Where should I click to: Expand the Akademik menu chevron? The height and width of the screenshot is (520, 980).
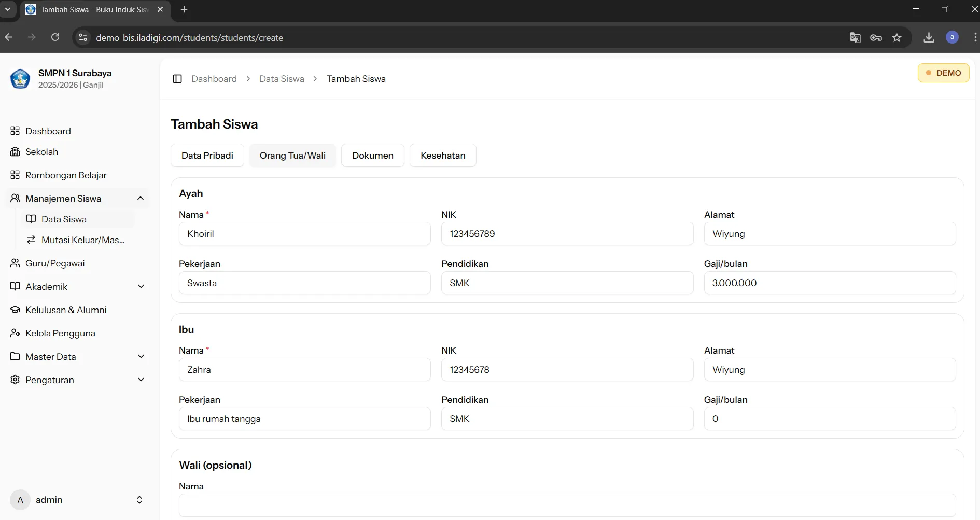click(141, 286)
